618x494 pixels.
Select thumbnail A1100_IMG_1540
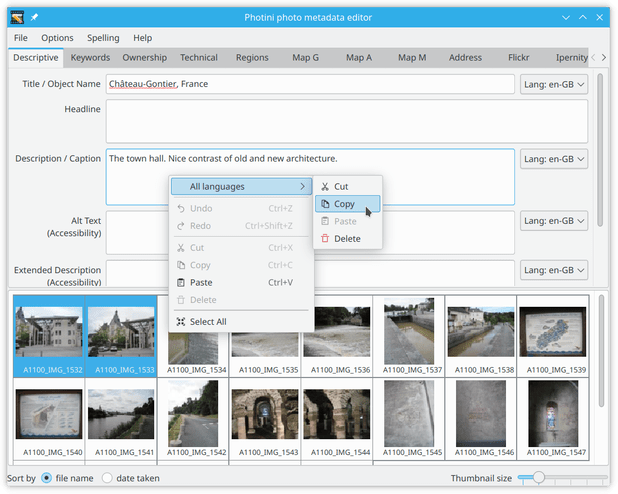[x=49, y=419]
